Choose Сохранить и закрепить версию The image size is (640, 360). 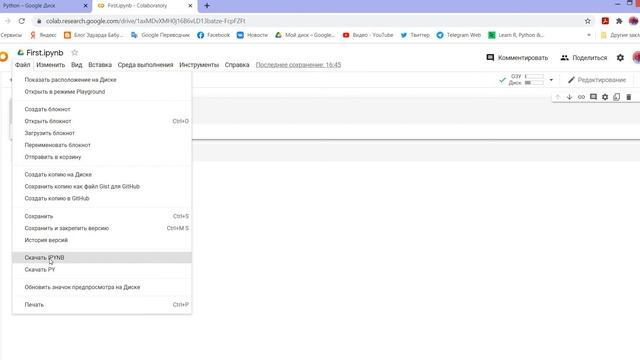pyautogui.click(x=102, y=228)
